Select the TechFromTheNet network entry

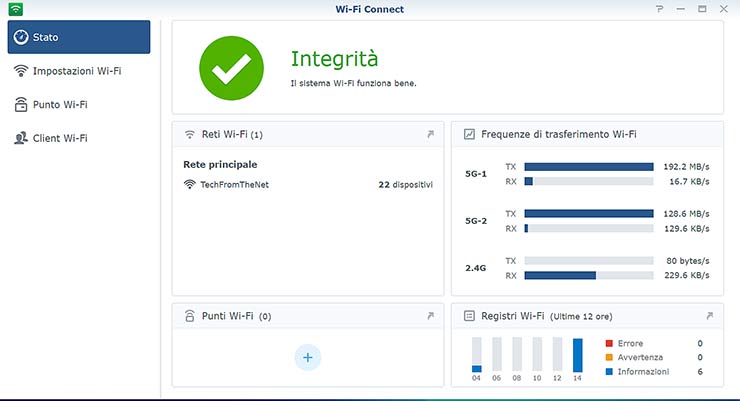point(234,185)
